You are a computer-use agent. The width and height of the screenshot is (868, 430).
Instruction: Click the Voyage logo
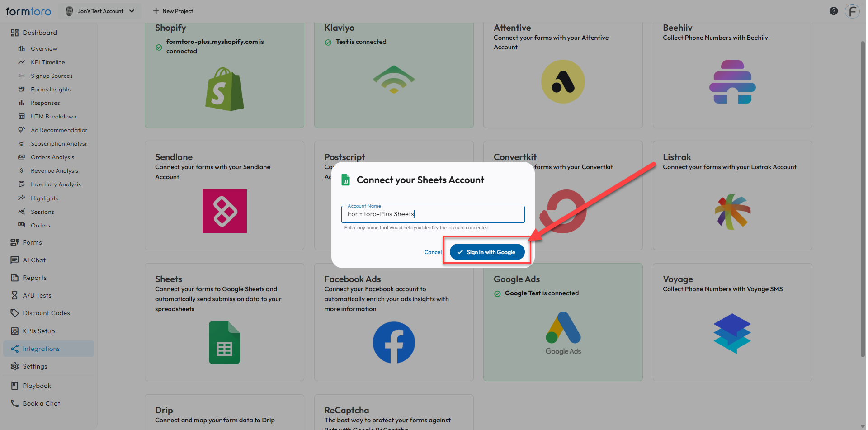click(x=732, y=334)
